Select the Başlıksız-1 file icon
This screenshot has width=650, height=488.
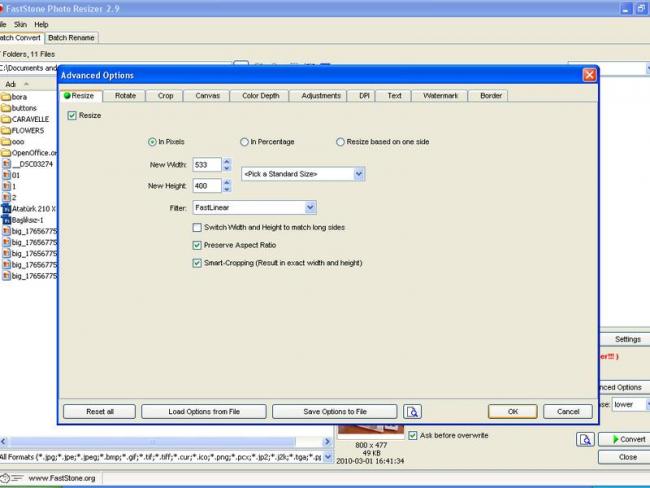[x=6, y=220]
